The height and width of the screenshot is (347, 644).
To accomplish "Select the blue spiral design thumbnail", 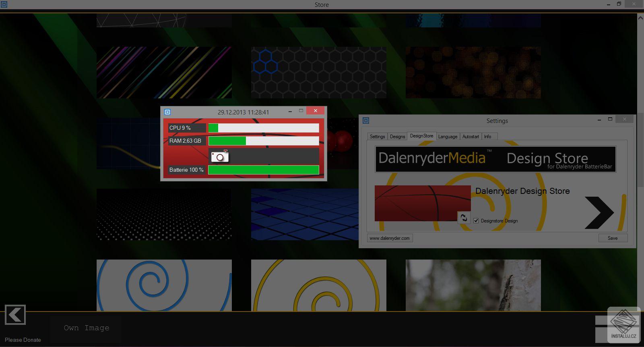I will pos(164,285).
